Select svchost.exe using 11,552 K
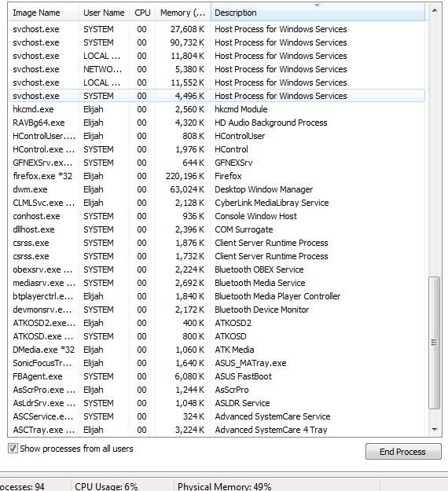This screenshot has width=448, height=491. (x=217, y=82)
